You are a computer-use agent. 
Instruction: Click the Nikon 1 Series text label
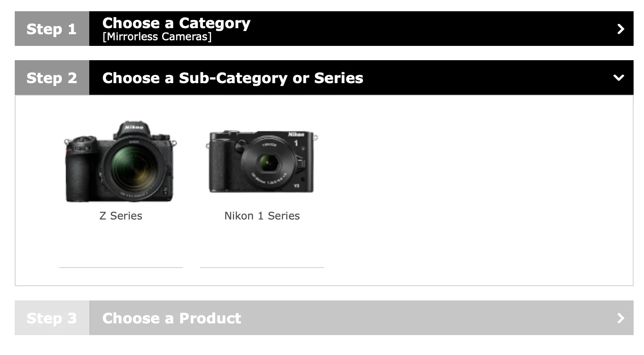tap(262, 216)
